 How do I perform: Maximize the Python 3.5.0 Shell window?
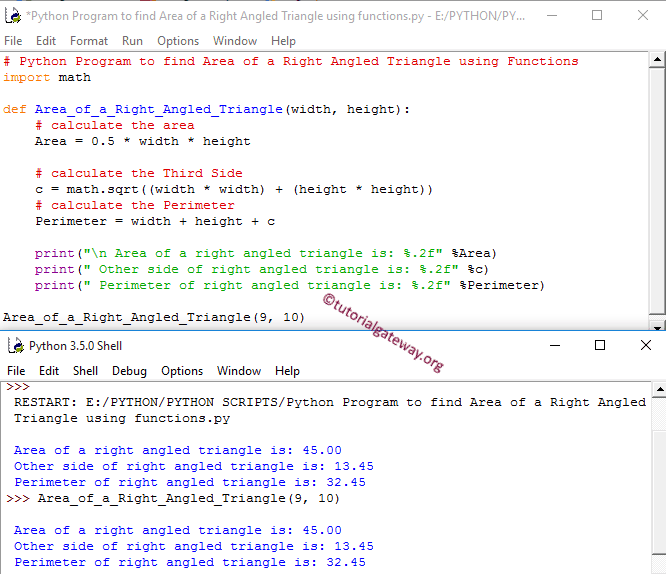[600, 345]
